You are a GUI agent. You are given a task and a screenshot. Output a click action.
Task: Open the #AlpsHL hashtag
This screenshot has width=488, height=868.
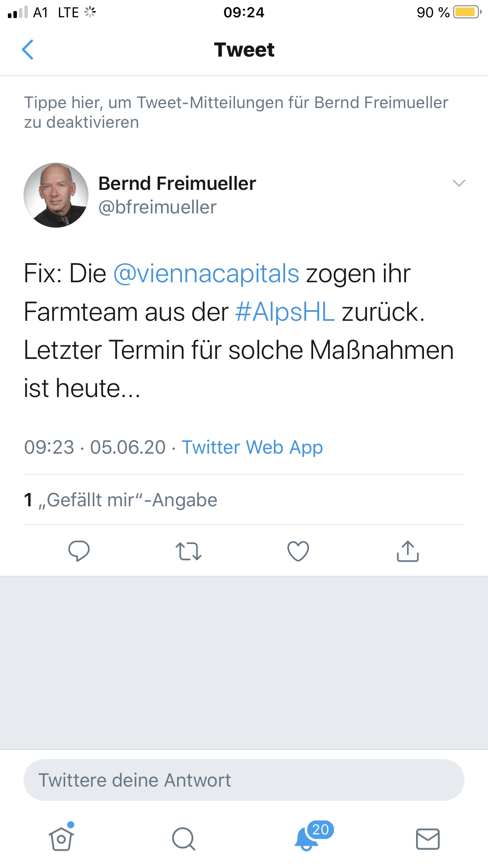click(x=285, y=312)
